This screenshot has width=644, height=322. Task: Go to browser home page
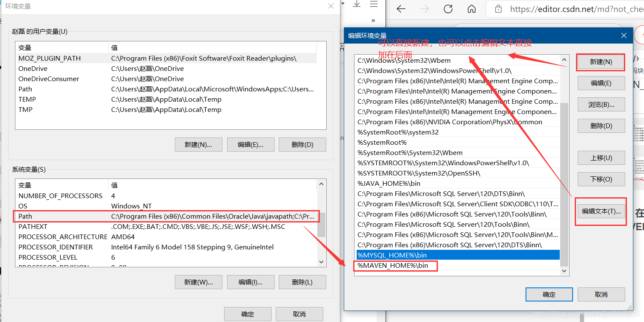click(472, 9)
